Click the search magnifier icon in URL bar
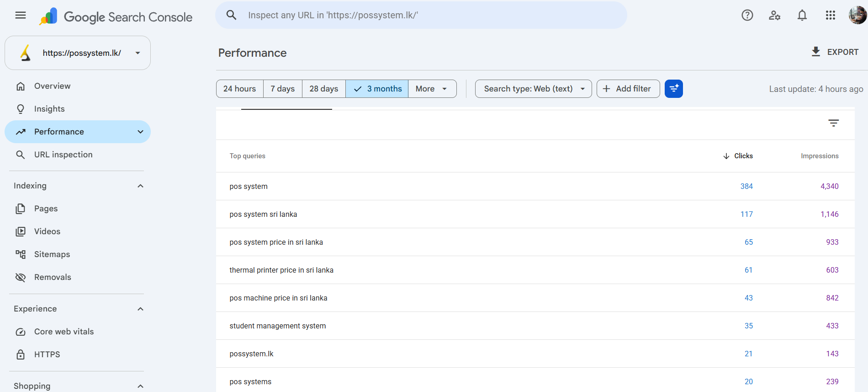This screenshot has height=392, width=868. pyautogui.click(x=232, y=15)
